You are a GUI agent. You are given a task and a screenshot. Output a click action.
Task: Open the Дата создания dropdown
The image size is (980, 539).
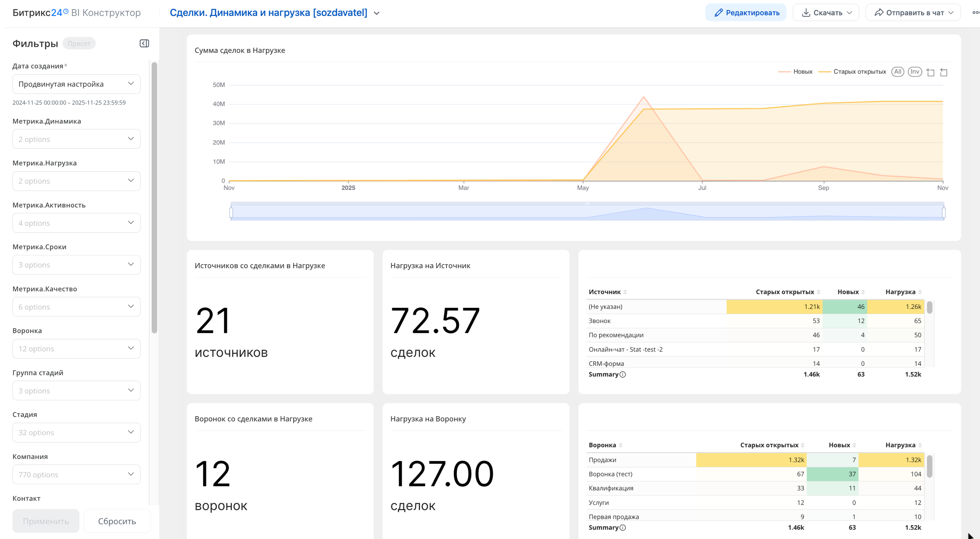coord(76,84)
